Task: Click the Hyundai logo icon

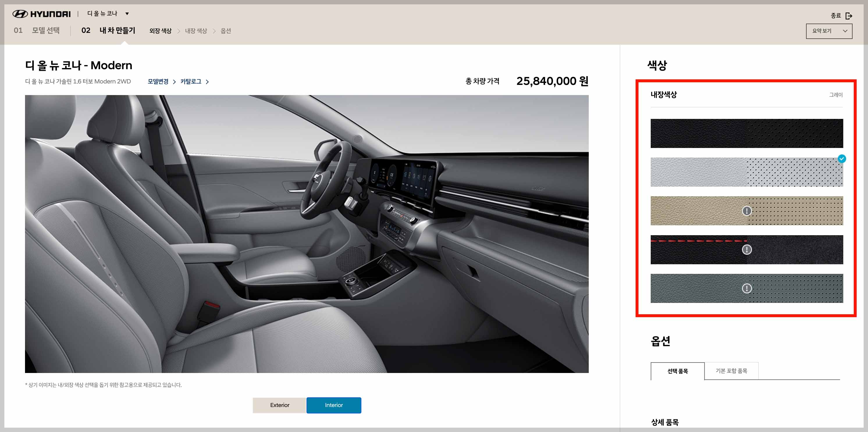Action: (20, 14)
